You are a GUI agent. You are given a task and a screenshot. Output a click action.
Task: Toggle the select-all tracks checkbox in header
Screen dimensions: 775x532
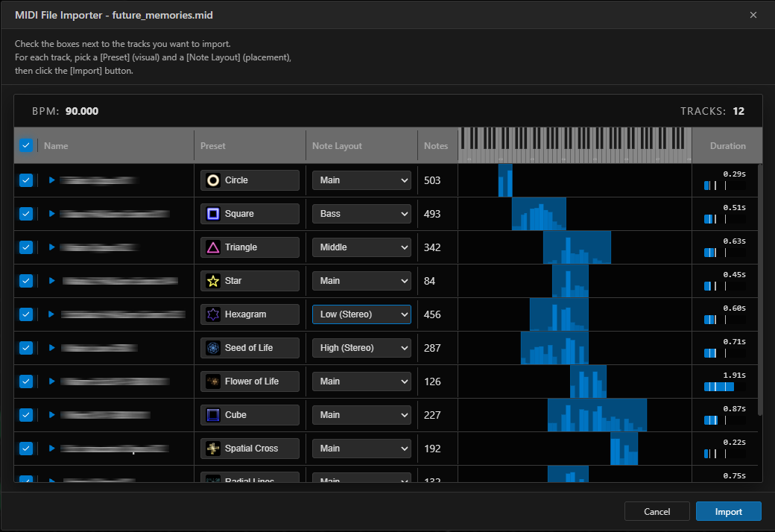coord(25,145)
